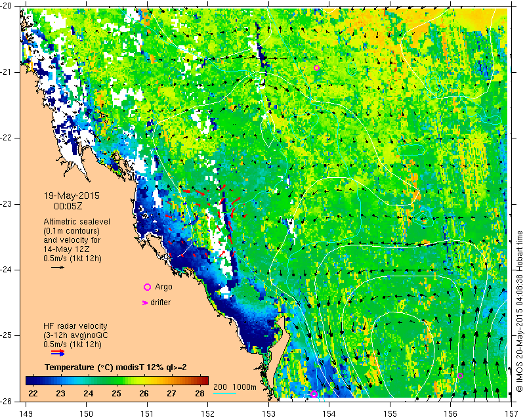Click latitude axis label '-24'

[7, 270]
